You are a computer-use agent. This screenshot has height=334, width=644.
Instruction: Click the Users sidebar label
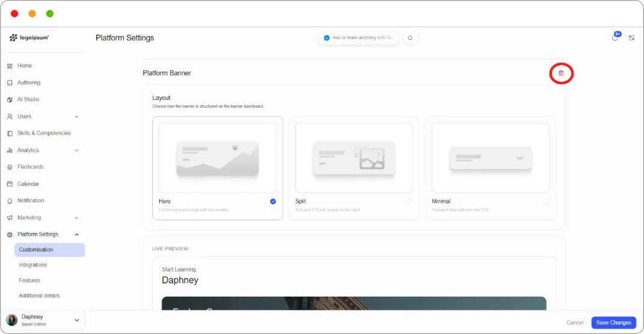[24, 116]
